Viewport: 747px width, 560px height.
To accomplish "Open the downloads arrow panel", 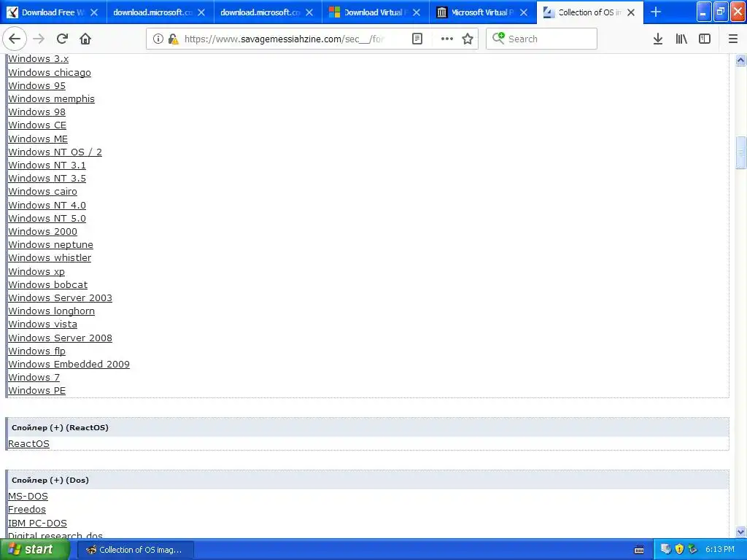I will (x=658, y=39).
